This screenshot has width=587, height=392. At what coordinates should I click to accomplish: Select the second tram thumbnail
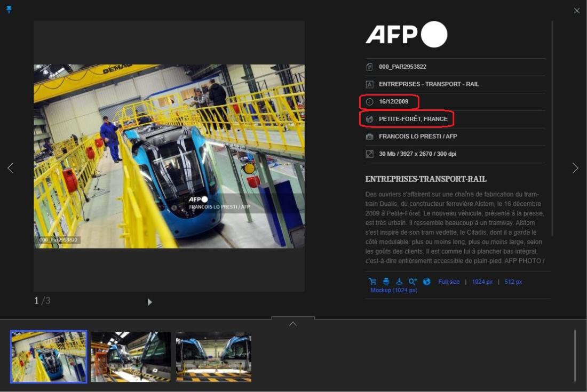coord(131,356)
